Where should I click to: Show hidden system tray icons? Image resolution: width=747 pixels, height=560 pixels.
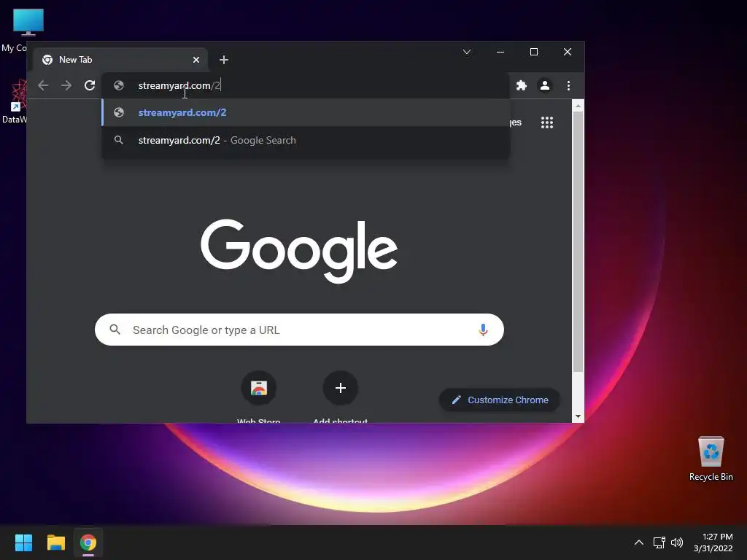point(639,542)
